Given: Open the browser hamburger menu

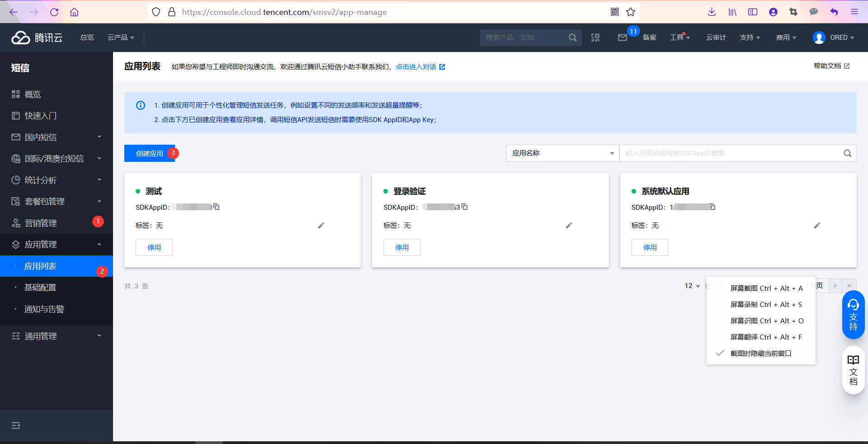Looking at the screenshot, I should click(854, 12).
